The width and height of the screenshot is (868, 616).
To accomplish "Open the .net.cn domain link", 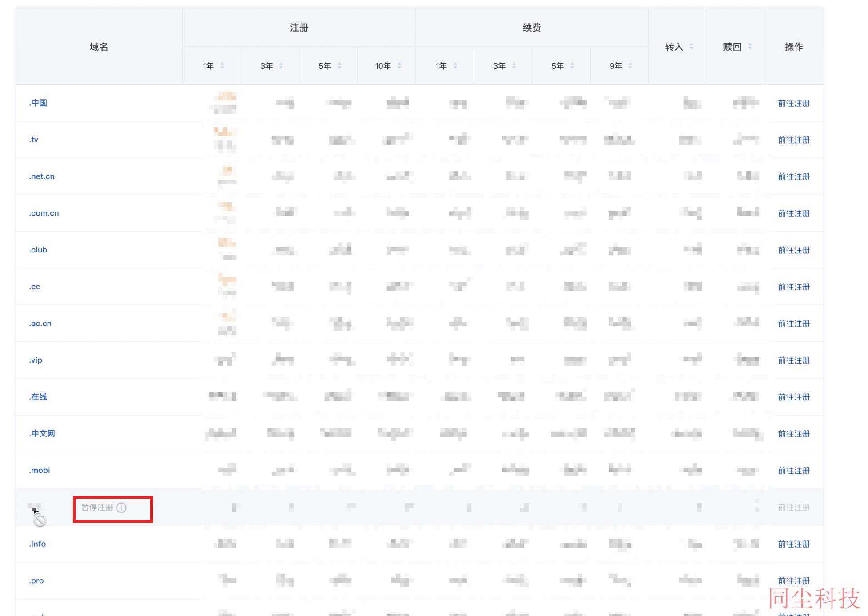I will [x=42, y=176].
